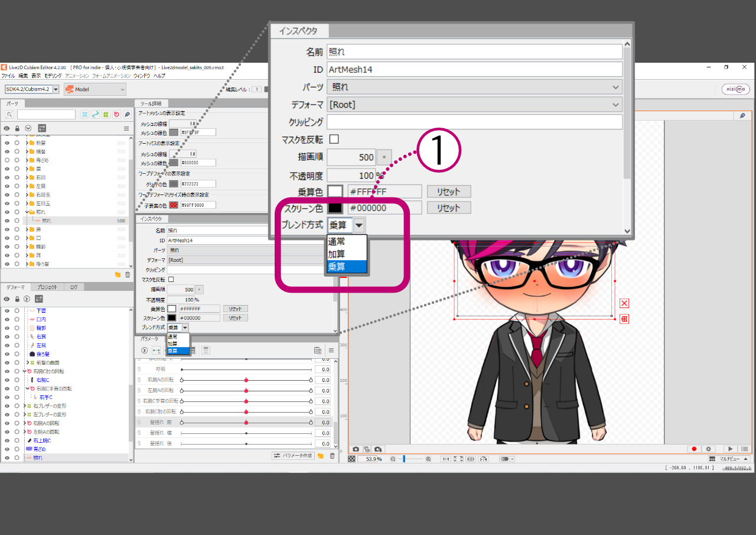The width and height of the screenshot is (756, 535).
Task: Toggle the green warp deformer filter icon
Action: click(x=106, y=115)
